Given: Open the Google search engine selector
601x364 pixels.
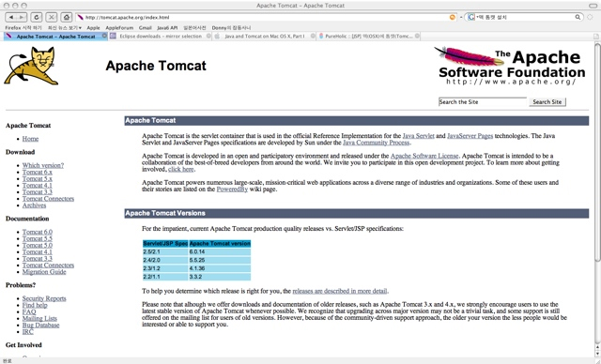Looking at the screenshot, I should [471, 17].
